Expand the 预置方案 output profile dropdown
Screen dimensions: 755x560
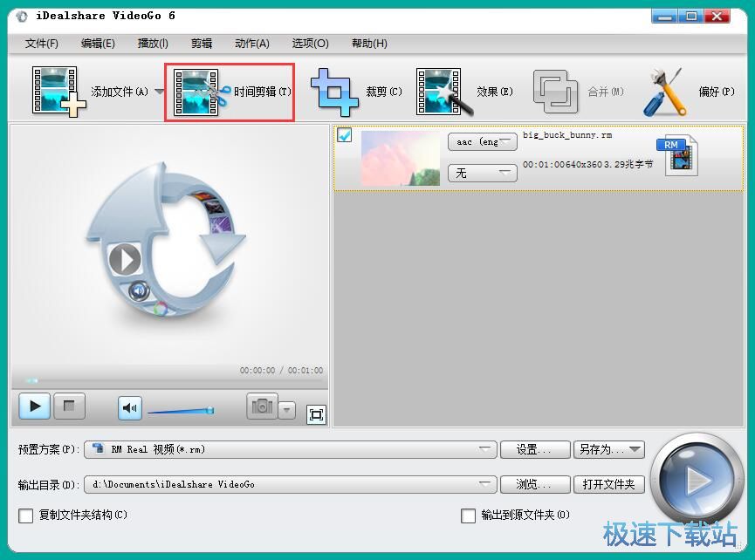(487, 448)
